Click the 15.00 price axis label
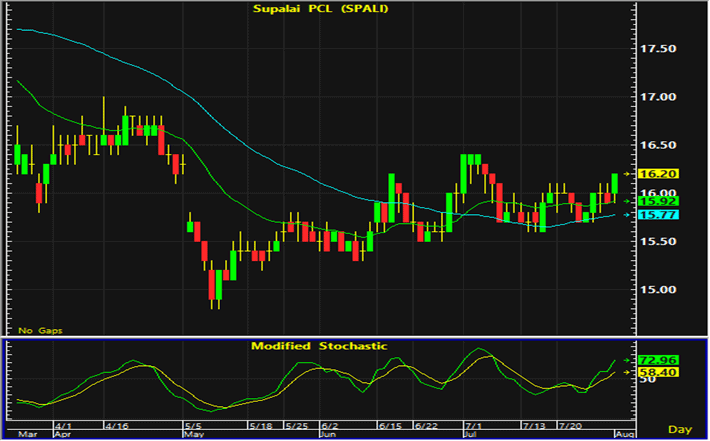 click(658, 290)
